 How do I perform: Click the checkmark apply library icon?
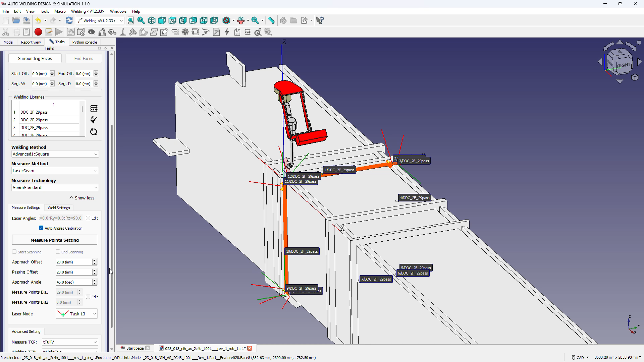click(x=94, y=120)
